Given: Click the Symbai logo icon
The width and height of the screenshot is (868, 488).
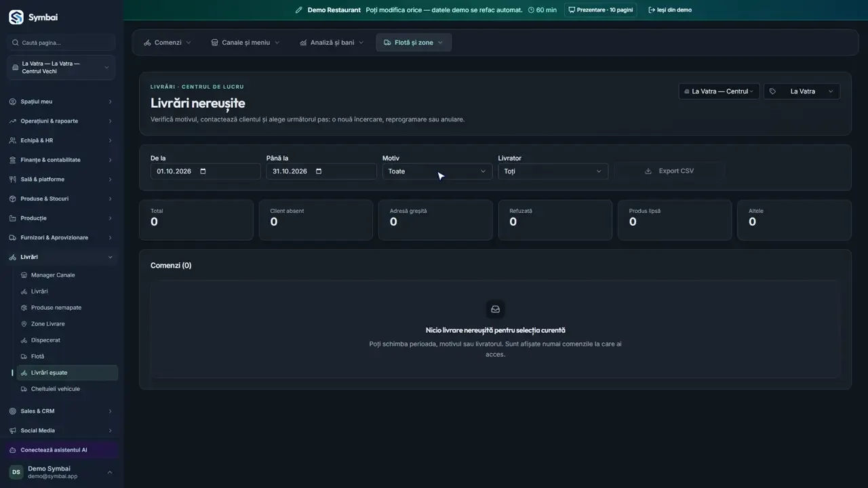Looking at the screenshot, I should click(16, 17).
